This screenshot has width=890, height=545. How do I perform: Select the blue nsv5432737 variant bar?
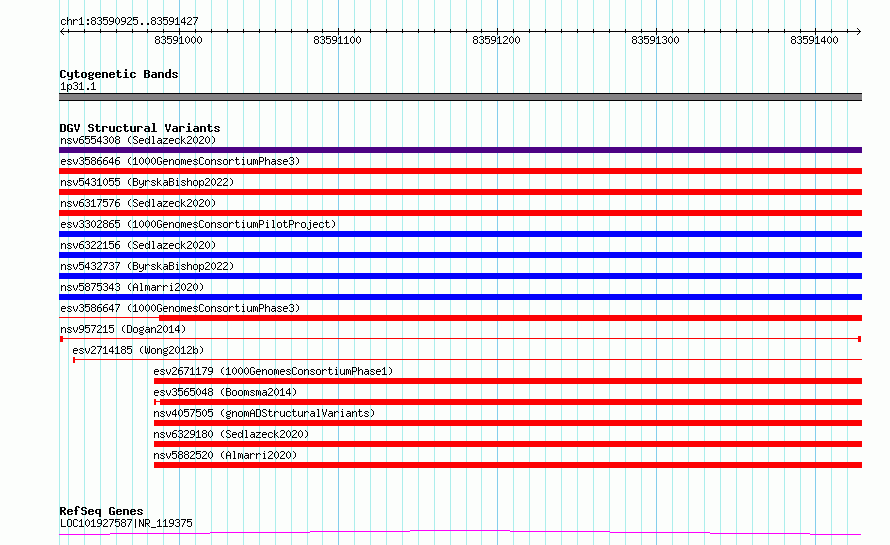460,276
